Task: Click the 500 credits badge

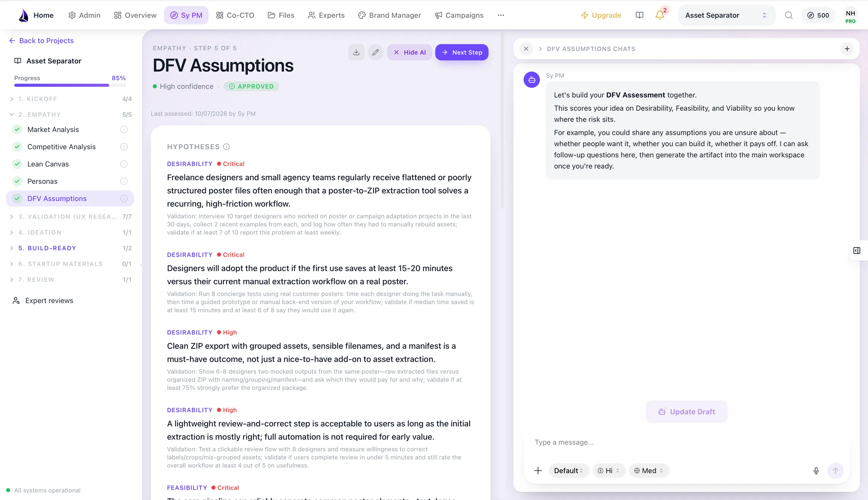Action: (818, 15)
